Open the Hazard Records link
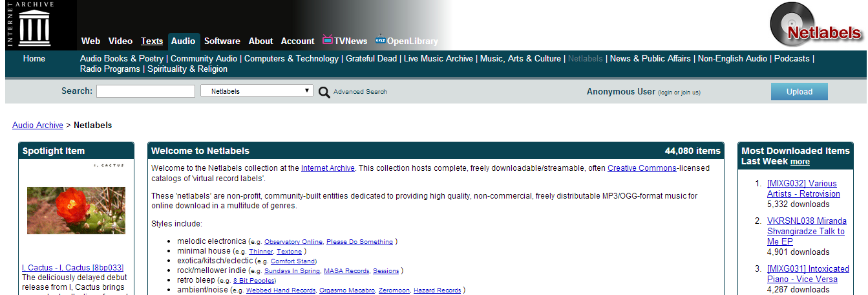Image resolution: width=868 pixels, height=295 pixels. [x=437, y=290]
